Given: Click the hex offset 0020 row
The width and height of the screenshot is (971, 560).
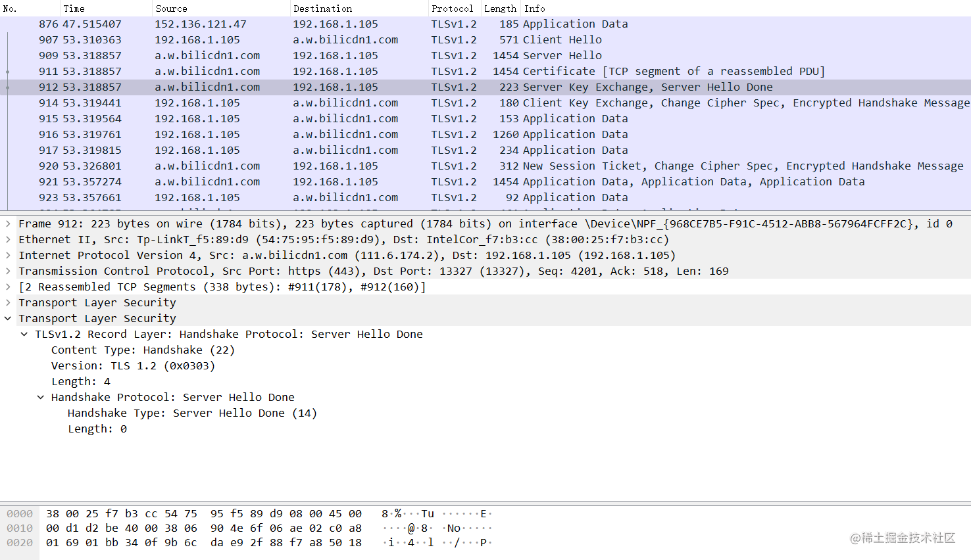Looking at the screenshot, I should pos(20,543).
